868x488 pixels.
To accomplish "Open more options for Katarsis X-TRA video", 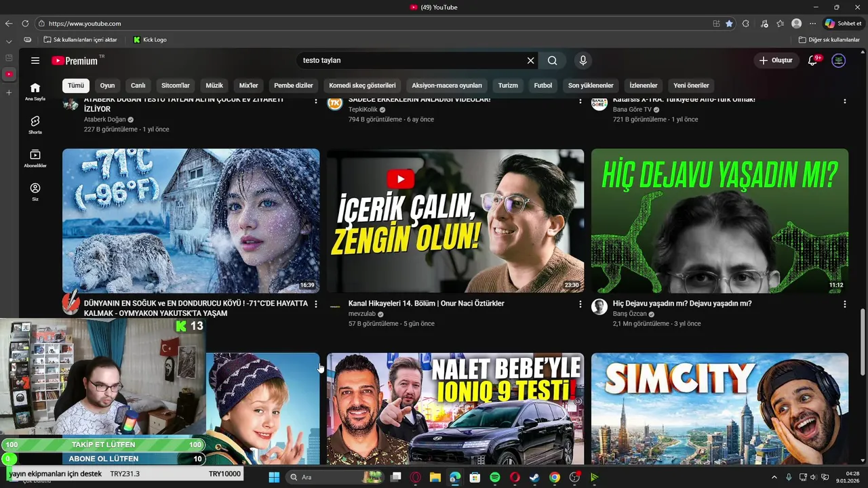I will 844,101.
